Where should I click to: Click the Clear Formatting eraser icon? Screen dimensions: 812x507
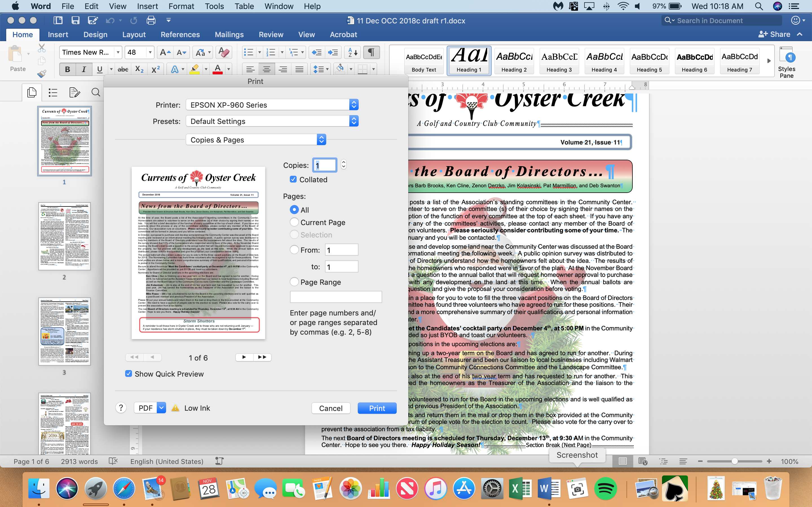pos(224,52)
